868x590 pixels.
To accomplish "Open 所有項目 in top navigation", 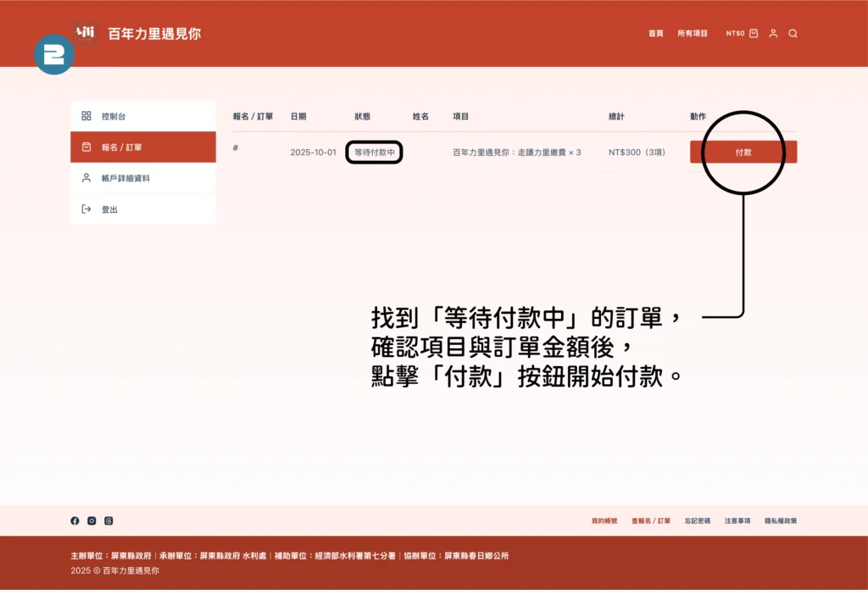I will point(692,34).
